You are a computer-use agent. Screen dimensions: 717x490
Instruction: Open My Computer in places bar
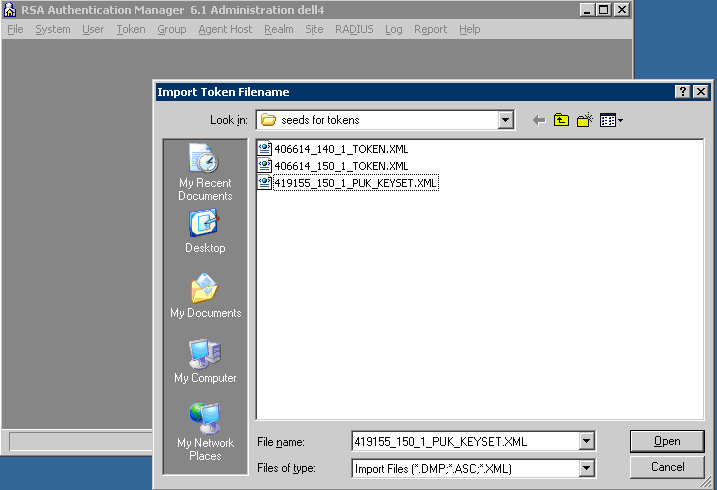pyautogui.click(x=205, y=361)
